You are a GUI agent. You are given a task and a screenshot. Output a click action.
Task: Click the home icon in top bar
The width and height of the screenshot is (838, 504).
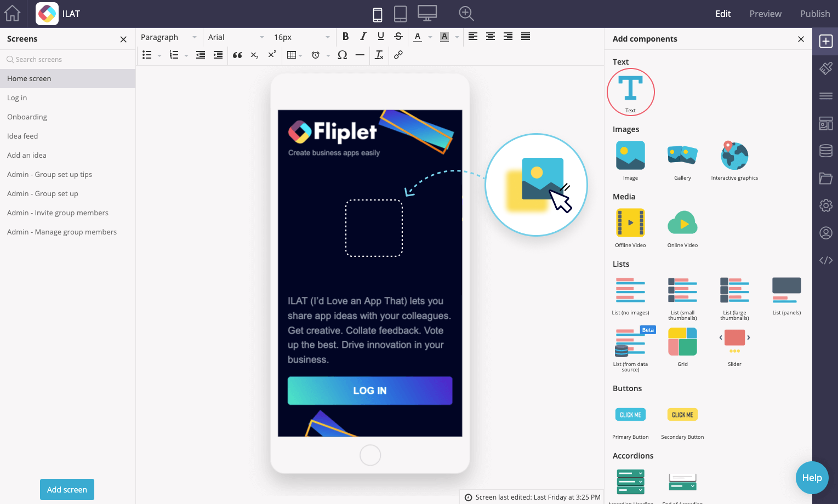pos(12,13)
